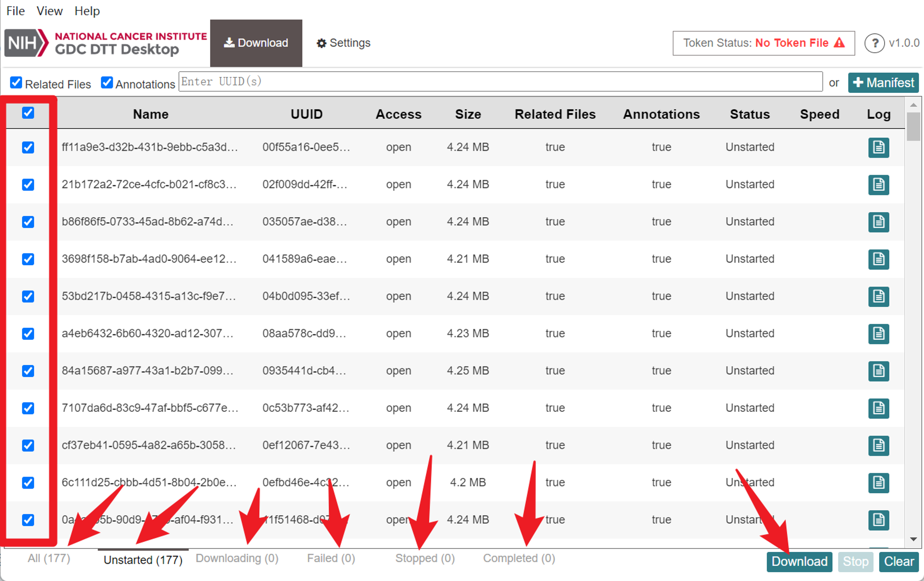
Task: Open the Help menu
Action: [87, 11]
